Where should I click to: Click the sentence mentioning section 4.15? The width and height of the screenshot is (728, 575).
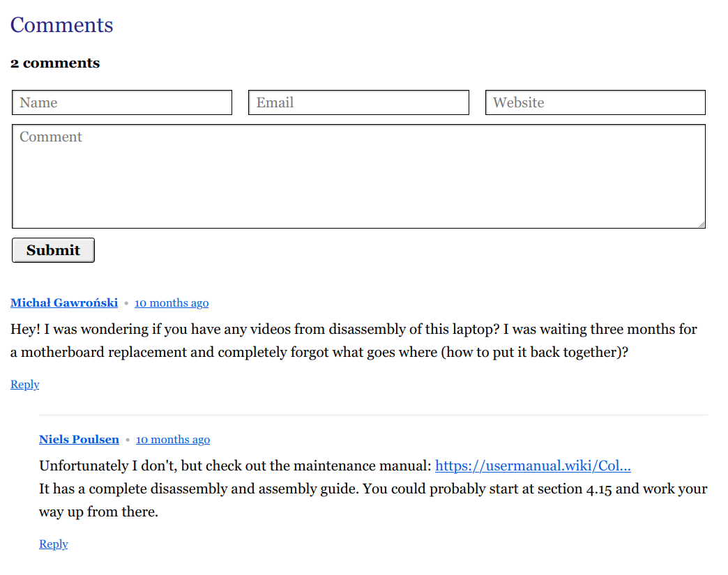pyautogui.click(x=373, y=500)
